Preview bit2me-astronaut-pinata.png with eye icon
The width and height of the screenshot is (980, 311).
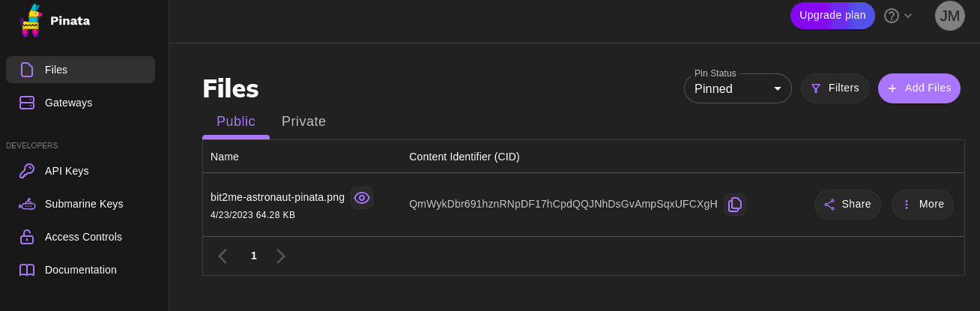click(362, 198)
